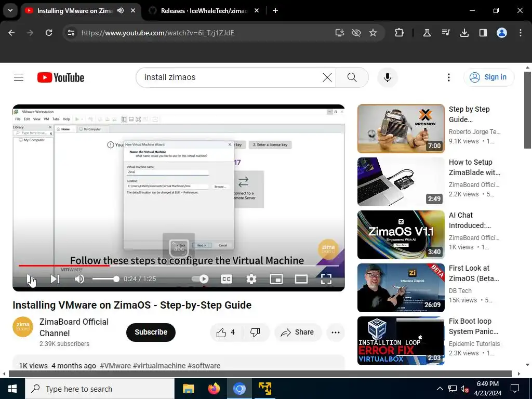Open the YouTube hamburger guide menu
532x399 pixels.
coord(19,77)
